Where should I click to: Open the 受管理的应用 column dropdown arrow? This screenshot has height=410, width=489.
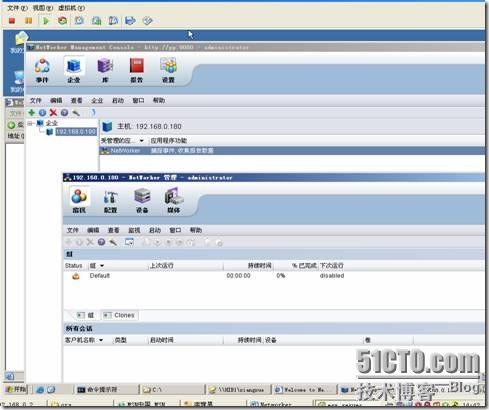pyautogui.click(x=141, y=141)
